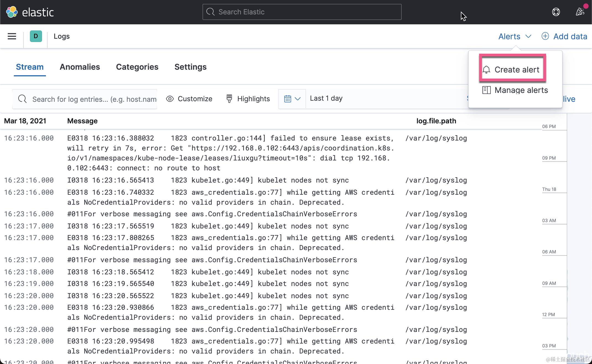Expand the Alerts dropdown menu

click(515, 36)
